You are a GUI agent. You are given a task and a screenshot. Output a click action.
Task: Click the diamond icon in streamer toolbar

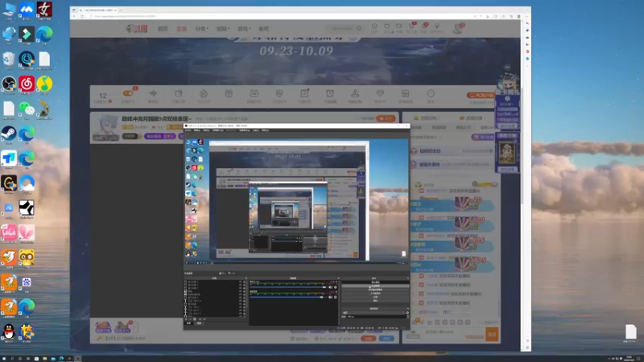(380, 93)
